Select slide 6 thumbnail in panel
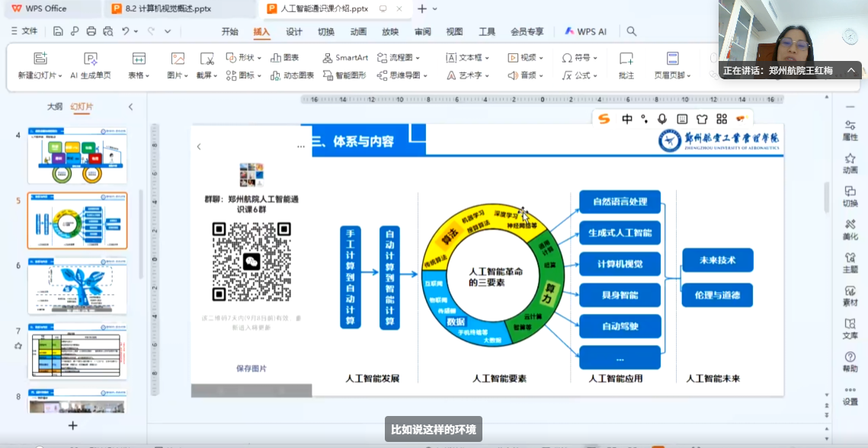The height and width of the screenshot is (448, 868). coord(77,286)
